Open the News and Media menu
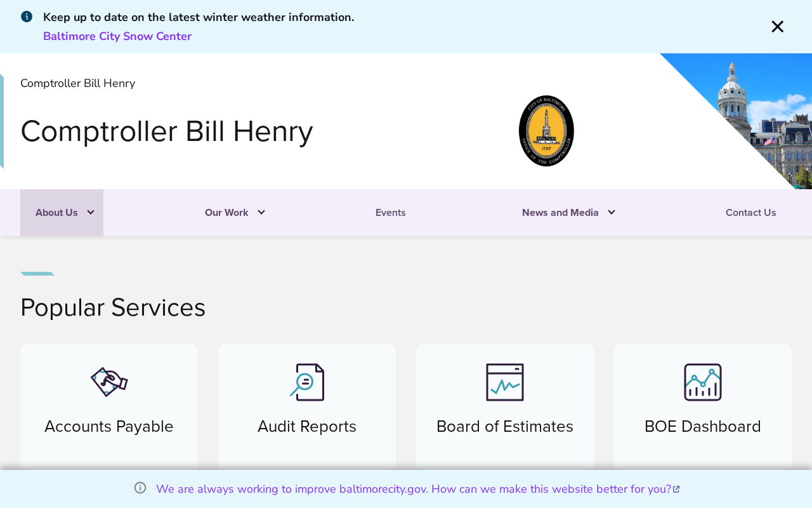Screen dimensions: 812x508 click(x=560, y=213)
